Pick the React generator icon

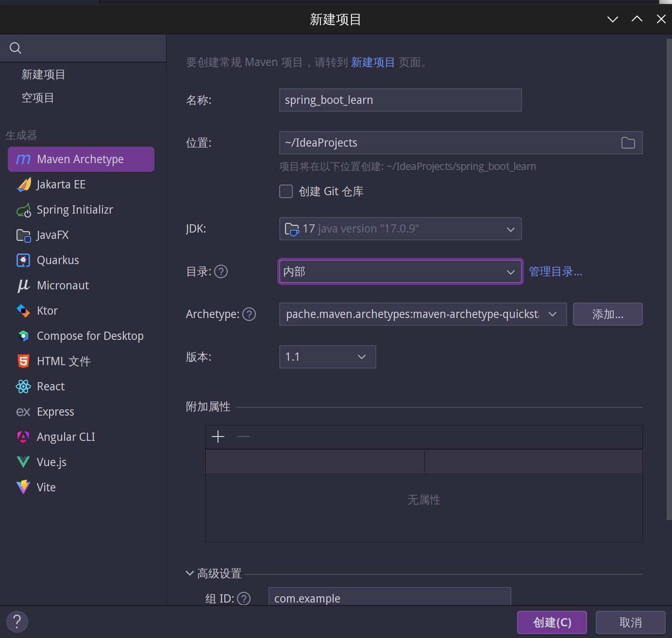[x=23, y=386]
